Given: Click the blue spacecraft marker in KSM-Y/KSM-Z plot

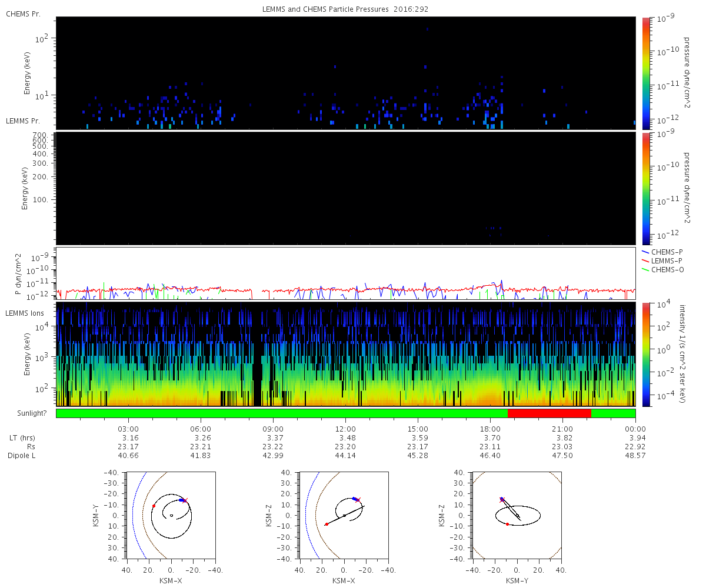Looking at the screenshot, I should 502,499.
